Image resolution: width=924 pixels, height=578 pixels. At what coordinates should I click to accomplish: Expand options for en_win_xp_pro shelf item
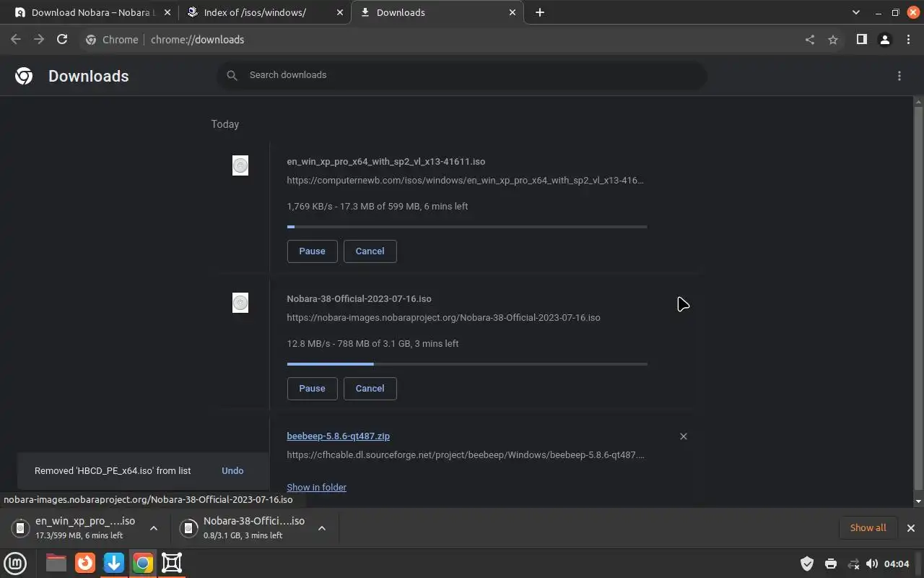pos(154,528)
